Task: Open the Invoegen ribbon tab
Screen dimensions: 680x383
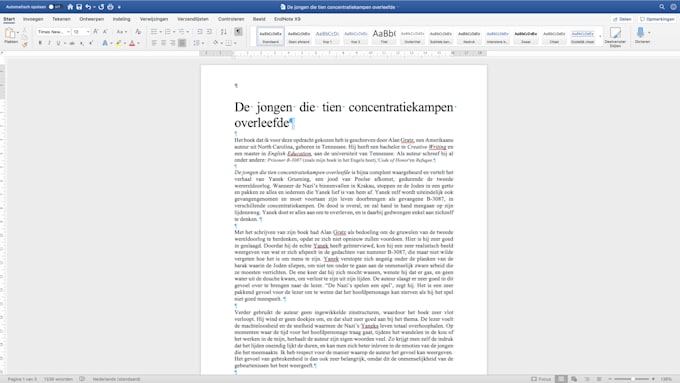Action: (33, 19)
